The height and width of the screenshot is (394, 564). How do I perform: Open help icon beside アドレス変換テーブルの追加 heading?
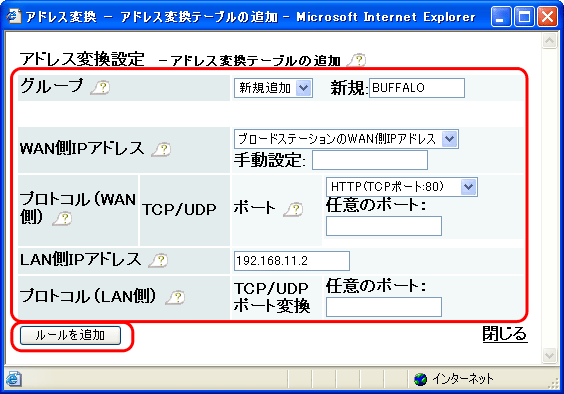pos(356,60)
